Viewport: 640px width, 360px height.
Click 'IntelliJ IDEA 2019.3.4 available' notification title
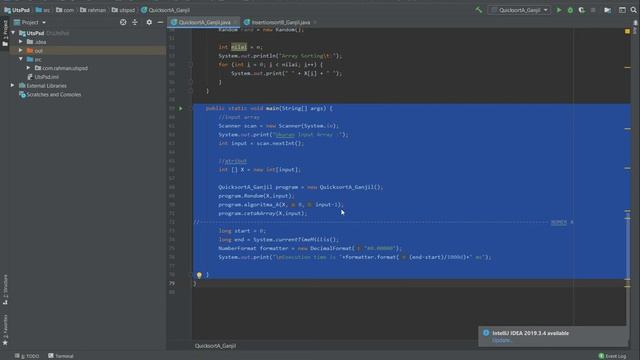pyautogui.click(x=530, y=333)
